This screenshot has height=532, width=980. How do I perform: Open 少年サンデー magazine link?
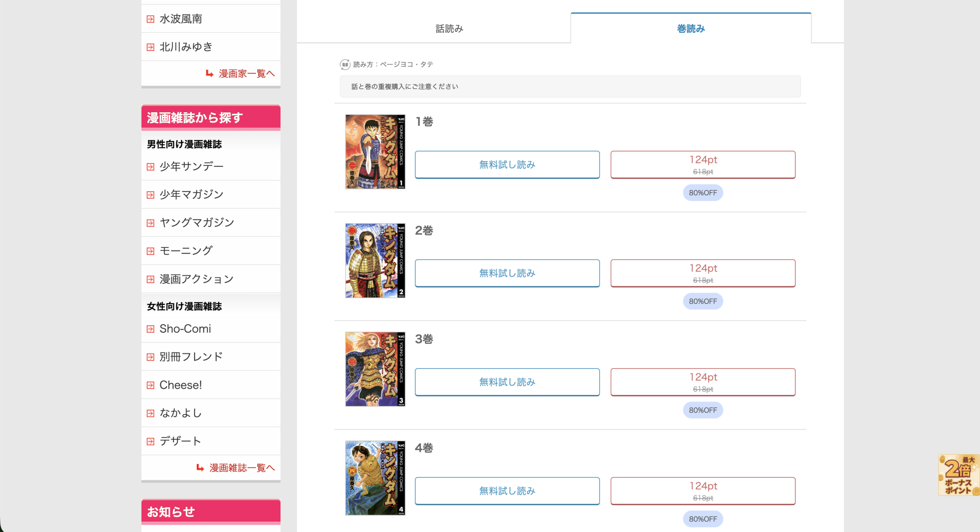coord(191,166)
